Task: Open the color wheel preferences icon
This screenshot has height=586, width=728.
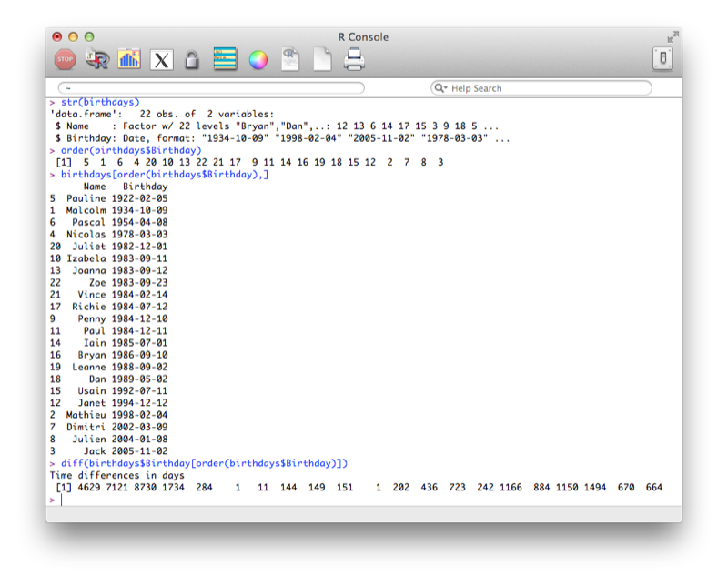Action: 258,60
